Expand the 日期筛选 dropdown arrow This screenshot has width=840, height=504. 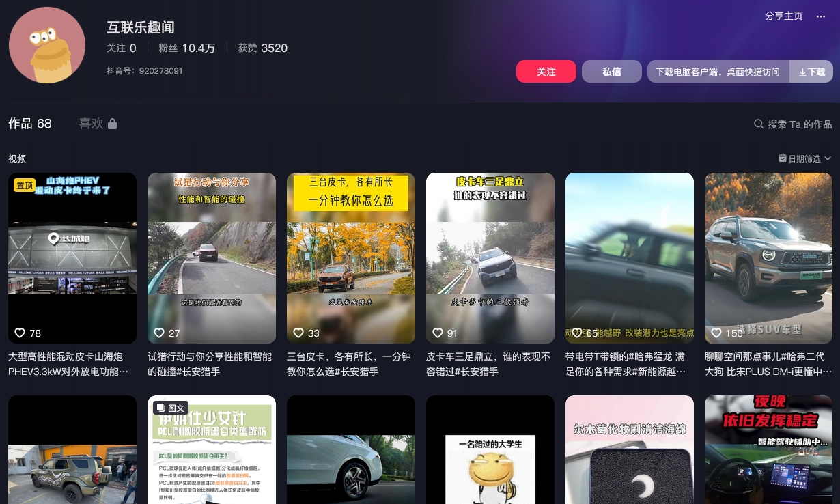(828, 158)
